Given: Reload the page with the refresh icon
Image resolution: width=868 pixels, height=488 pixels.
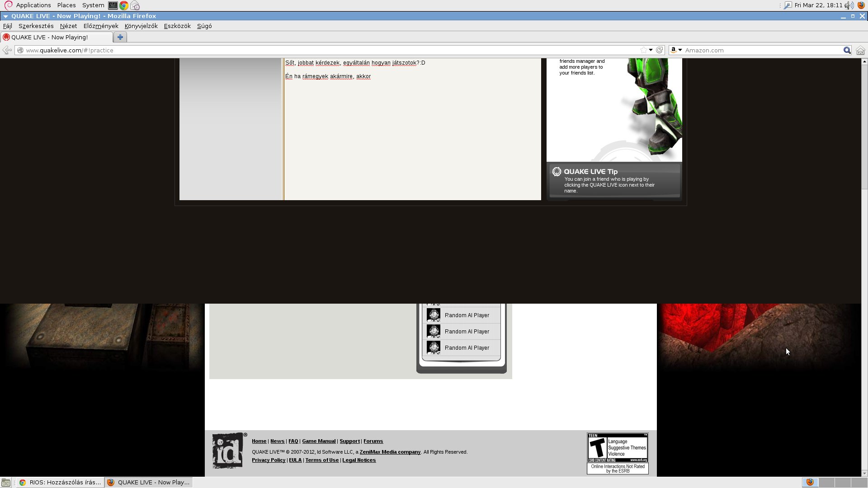Looking at the screenshot, I should point(660,50).
